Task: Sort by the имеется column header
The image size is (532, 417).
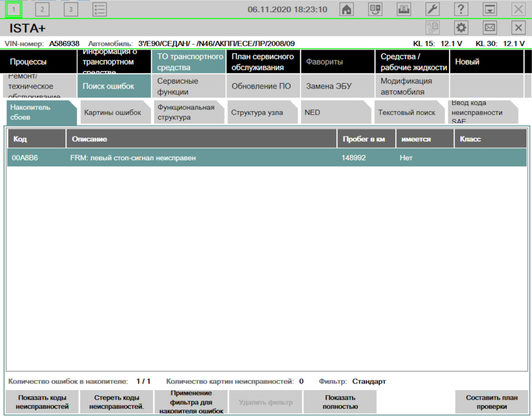Action: tap(425, 139)
